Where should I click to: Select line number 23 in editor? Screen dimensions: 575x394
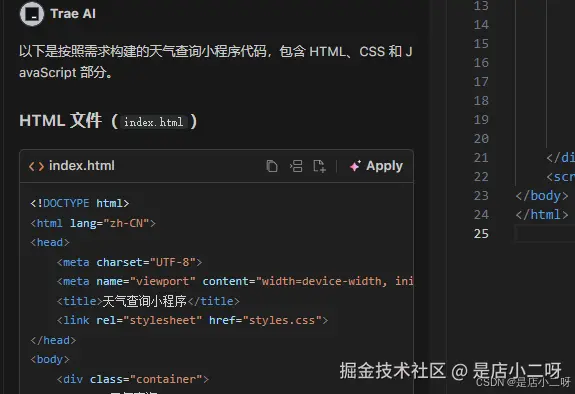481,196
